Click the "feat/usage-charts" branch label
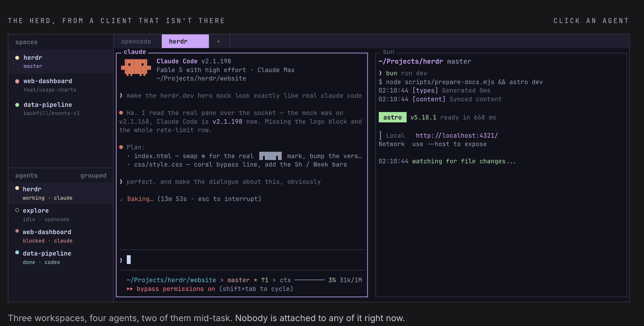 tap(50, 90)
